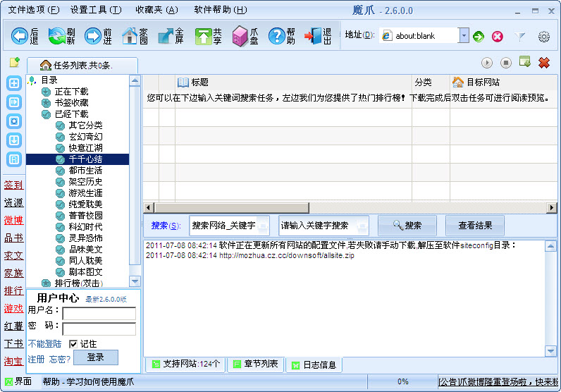
Task: Open the 爪盘 toolbar icon
Action: click(x=245, y=36)
